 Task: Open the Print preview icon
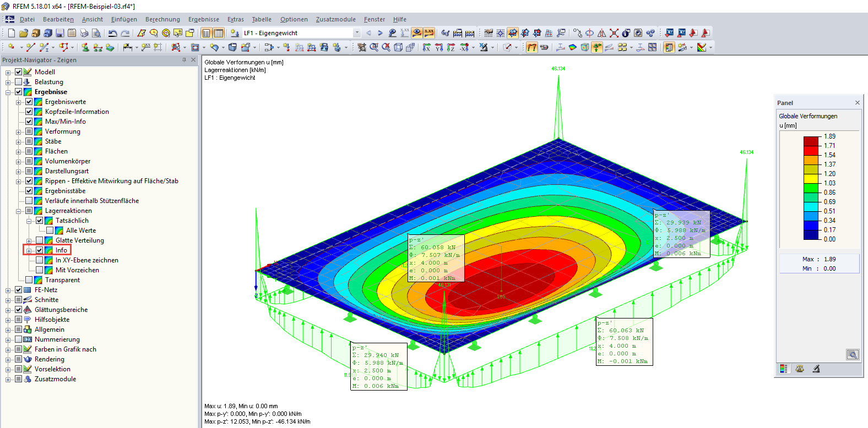pos(96,33)
